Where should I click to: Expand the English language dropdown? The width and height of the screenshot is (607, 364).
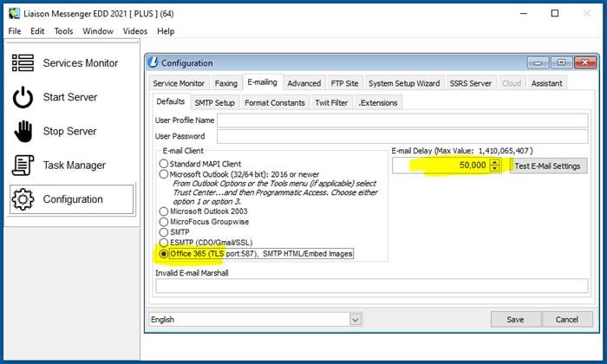356,320
